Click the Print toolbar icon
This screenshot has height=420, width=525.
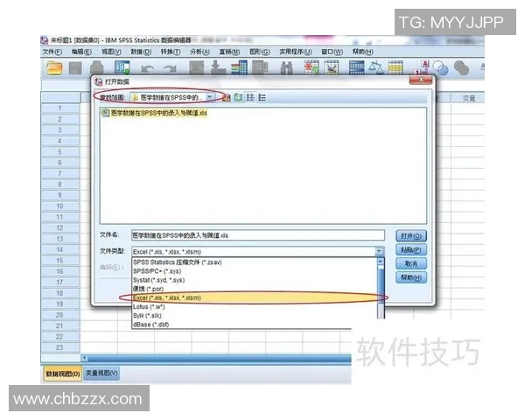tap(97, 68)
